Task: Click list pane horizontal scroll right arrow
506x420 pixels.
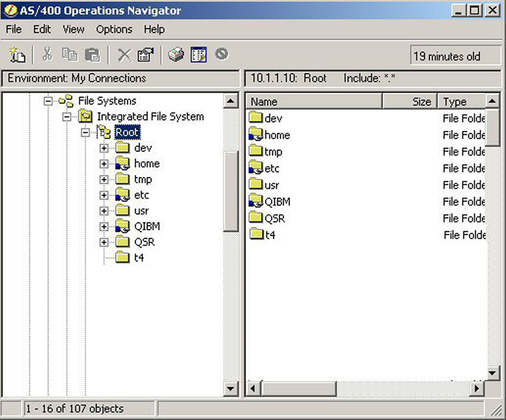Action: [x=477, y=388]
